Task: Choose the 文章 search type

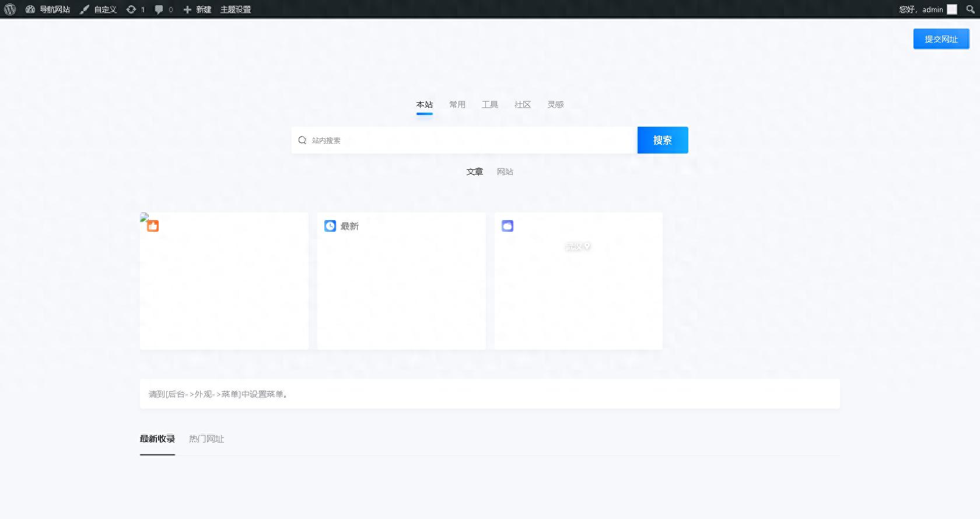Action: (x=475, y=172)
